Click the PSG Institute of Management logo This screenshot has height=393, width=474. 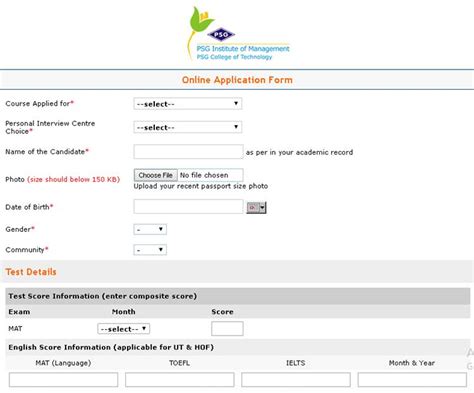point(239,34)
